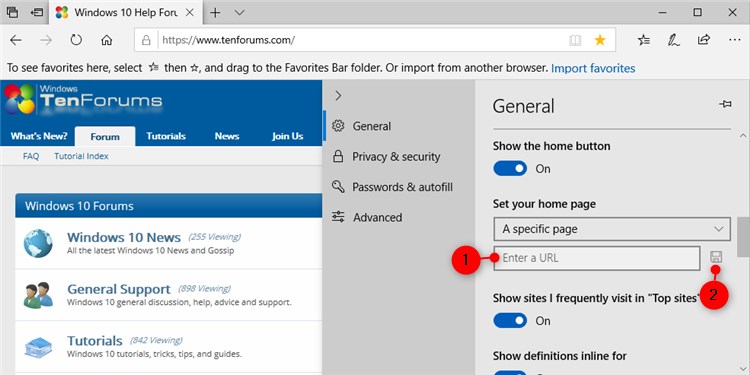The width and height of the screenshot is (750, 375).
Task: Pin the settings pane
Action: tap(725, 104)
